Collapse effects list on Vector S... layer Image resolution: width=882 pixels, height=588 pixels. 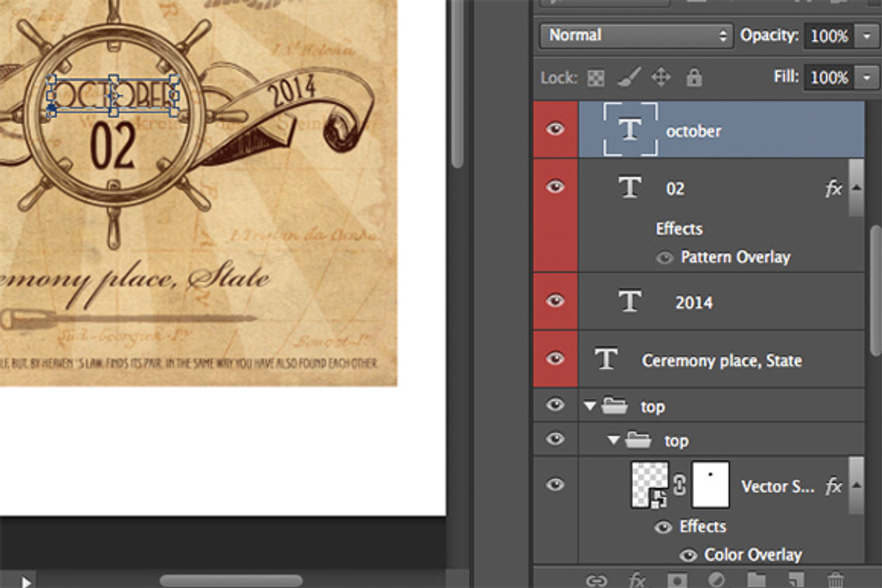pos(856,485)
